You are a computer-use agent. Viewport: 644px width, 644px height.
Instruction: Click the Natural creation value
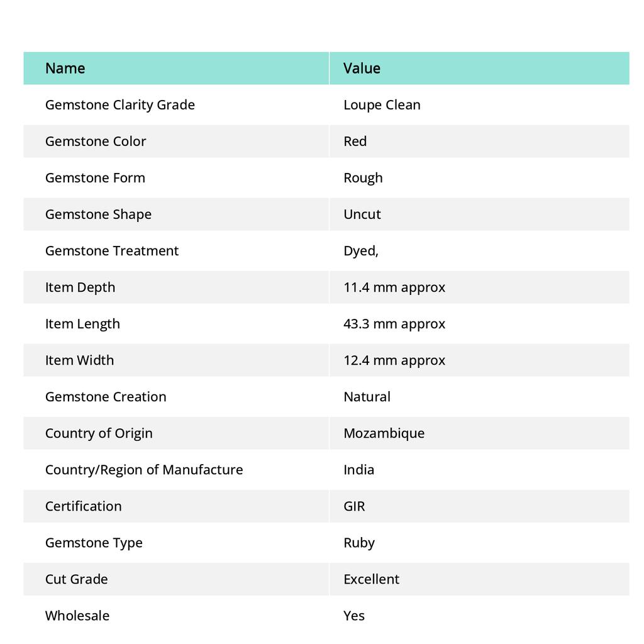point(367,397)
